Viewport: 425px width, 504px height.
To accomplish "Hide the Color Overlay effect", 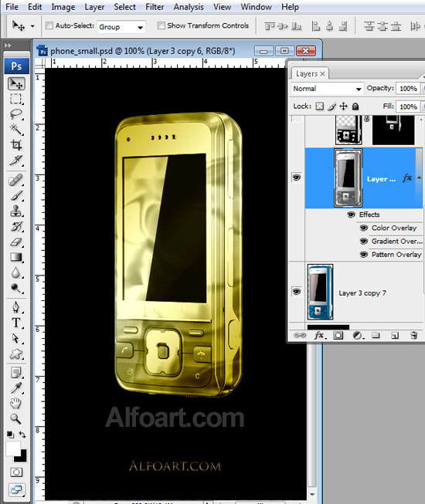I will coord(364,228).
